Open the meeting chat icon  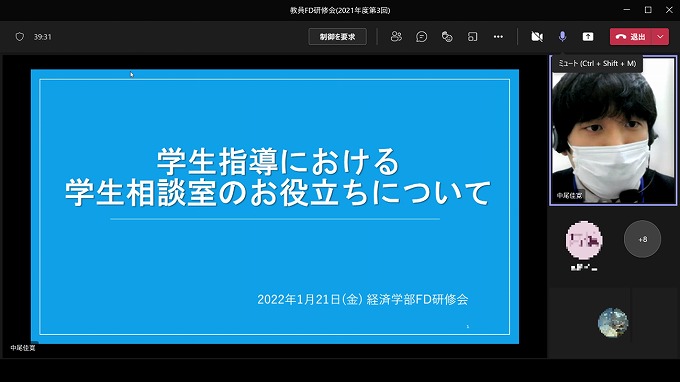pos(421,37)
